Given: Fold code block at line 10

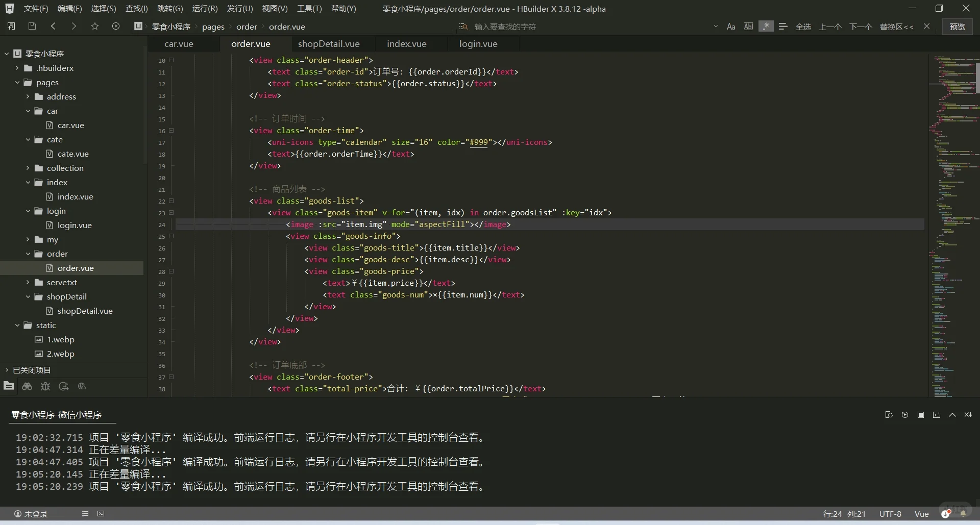Looking at the screenshot, I should (x=171, y=60).
